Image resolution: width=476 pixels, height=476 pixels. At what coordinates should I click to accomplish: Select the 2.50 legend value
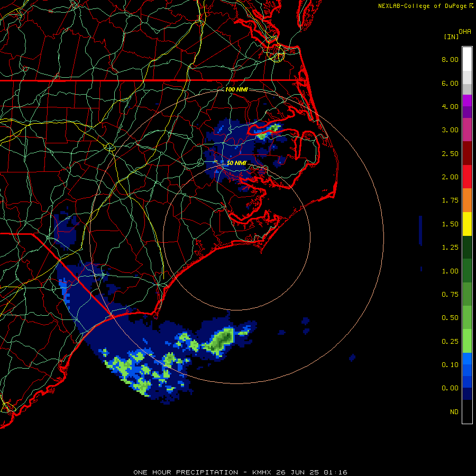click(x=450, y=153)
